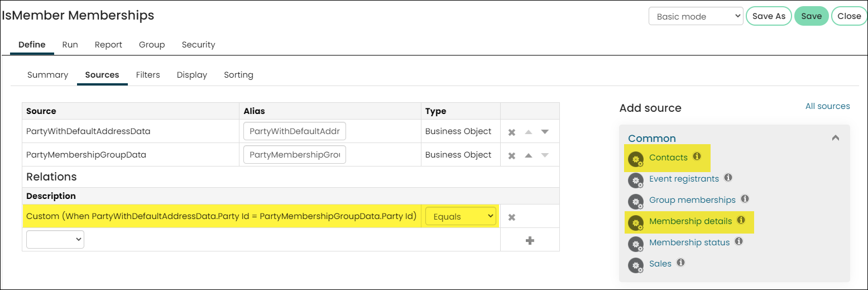868x290 pixels.
Task: Add a new relation with plus icon
Action: (x=530, y=240)
